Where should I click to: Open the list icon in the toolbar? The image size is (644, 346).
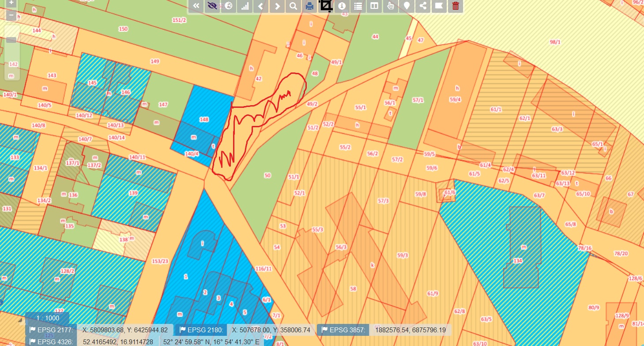[x=358, y=6]
